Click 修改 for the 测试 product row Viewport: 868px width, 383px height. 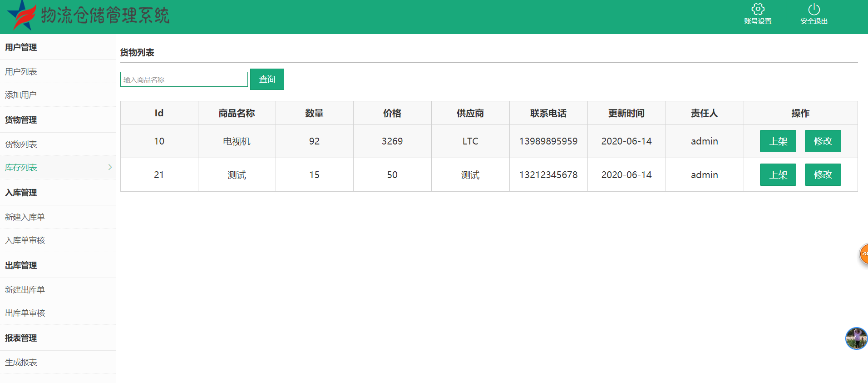click(823, 174)
